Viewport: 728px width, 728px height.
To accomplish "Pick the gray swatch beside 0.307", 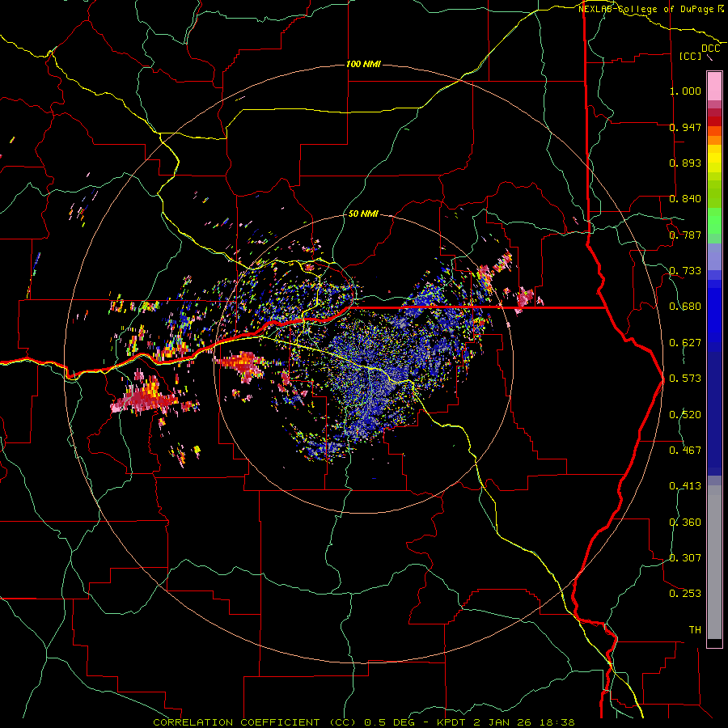I will pyautogui.click(x=714, y=562).
